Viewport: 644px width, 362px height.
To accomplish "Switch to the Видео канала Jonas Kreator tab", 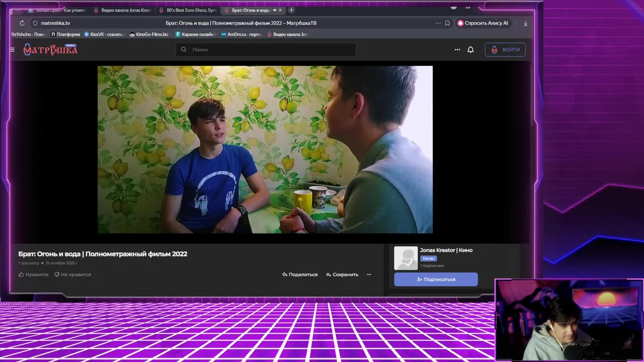I will coord(123,10).
